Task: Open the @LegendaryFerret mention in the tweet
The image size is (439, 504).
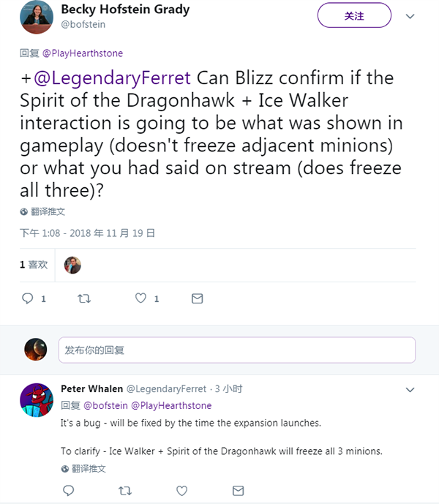Action: [x=112, y=78]
